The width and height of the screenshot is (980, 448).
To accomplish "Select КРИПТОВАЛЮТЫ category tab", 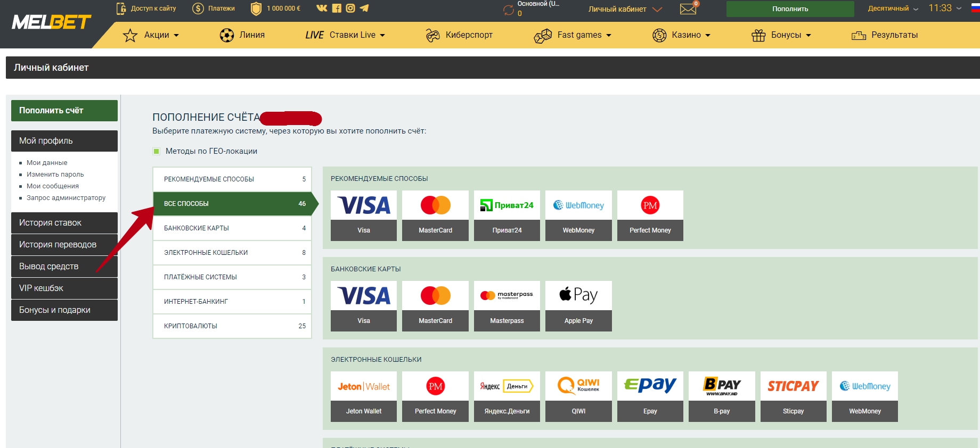I will [x=232, y=326].
